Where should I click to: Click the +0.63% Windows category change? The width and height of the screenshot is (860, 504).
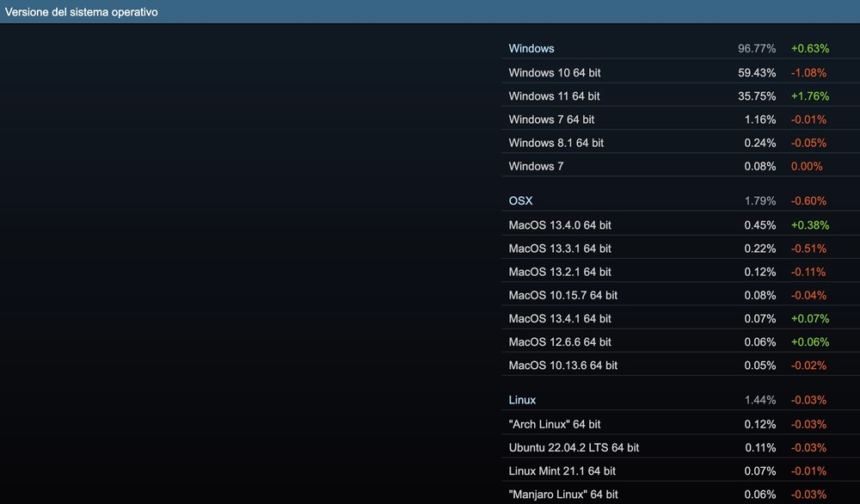[x=810, y=48]
